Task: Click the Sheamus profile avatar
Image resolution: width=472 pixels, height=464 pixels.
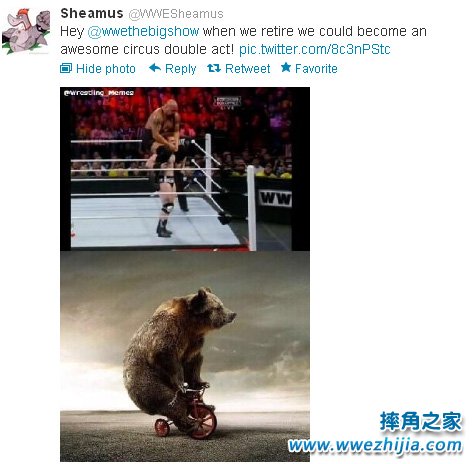Action: point(26,31)
